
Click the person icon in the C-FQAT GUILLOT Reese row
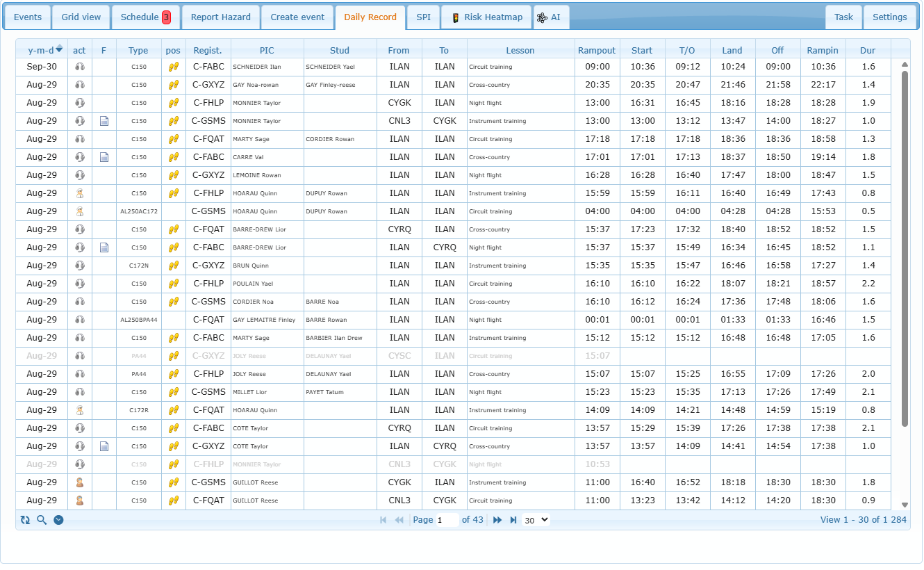[80, 500]
